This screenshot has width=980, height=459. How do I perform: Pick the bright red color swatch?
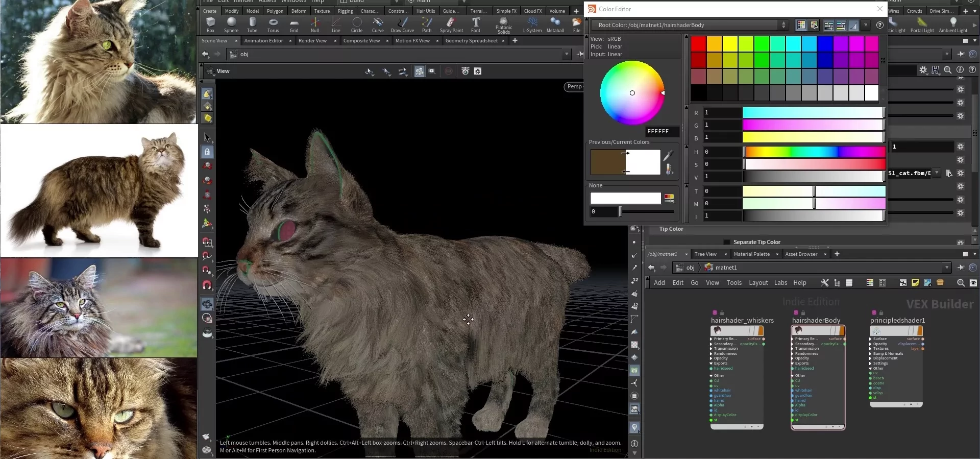pos(698,44)
